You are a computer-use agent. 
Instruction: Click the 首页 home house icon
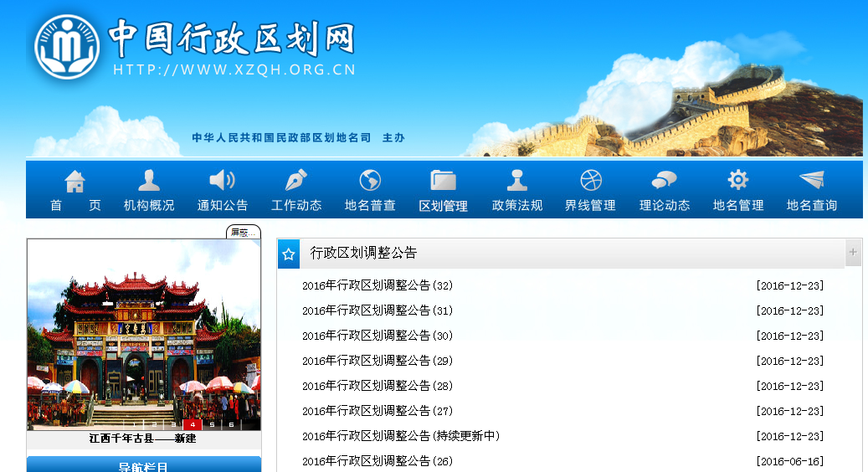(75, 181)
